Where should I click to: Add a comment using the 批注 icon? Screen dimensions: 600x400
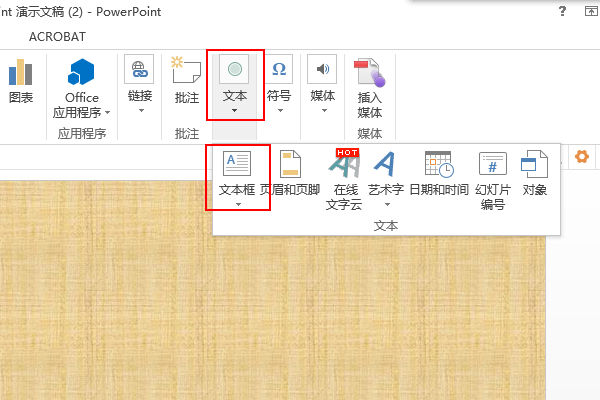(x=186, y=70)
